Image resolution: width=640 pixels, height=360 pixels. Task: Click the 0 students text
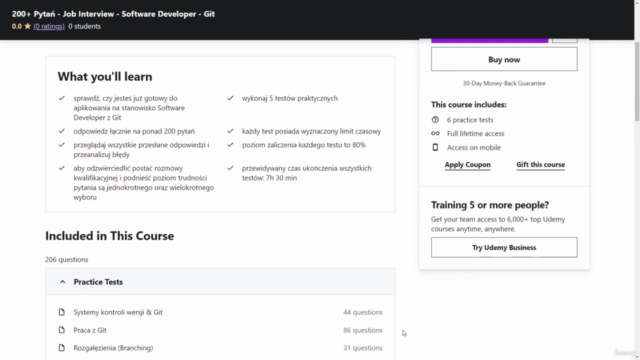[x=84, y=26]
